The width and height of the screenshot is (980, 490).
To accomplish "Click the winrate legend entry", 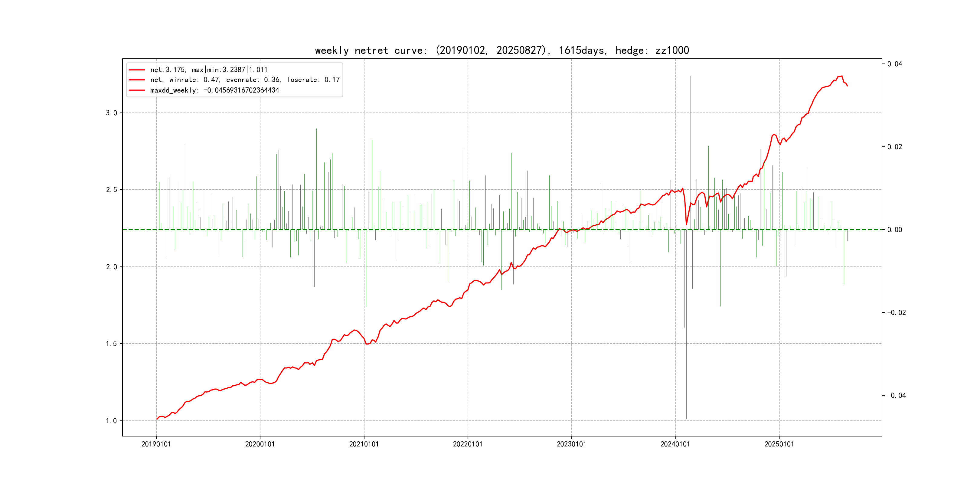I will pyautogui.click(x=245, y=80).
